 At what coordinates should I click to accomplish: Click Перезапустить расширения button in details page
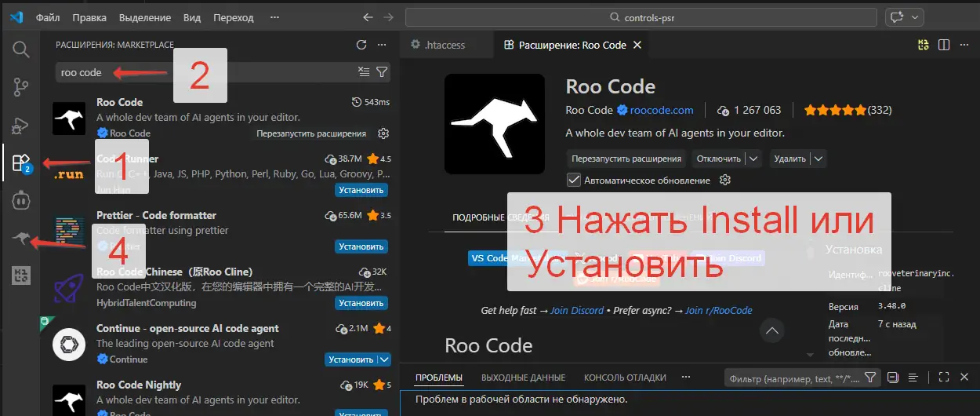(626, 159)
